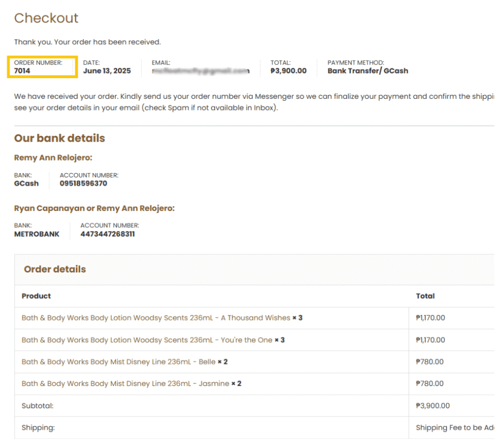Image resolution: width=504 pixels, height=446 pixels.
Task: Click the Thank you order received message
Action: [x=88, y=42]
